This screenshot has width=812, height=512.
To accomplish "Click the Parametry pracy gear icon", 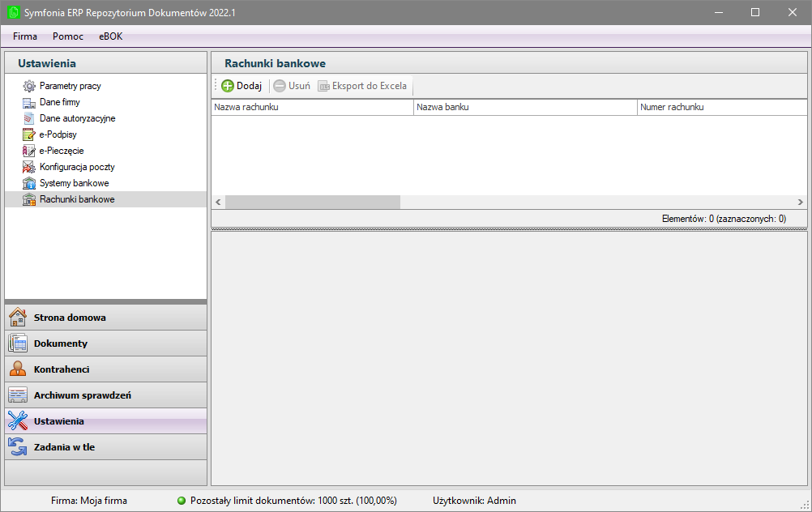I will (29, 86).
